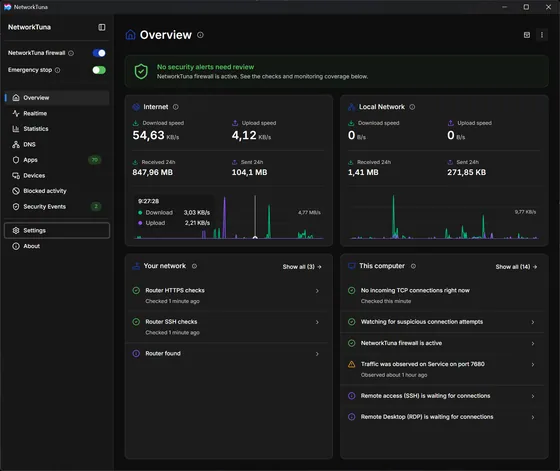Expand Remote access (SSH) row chevron
Viewport: 560px width, 471px height.
point(533,396)
